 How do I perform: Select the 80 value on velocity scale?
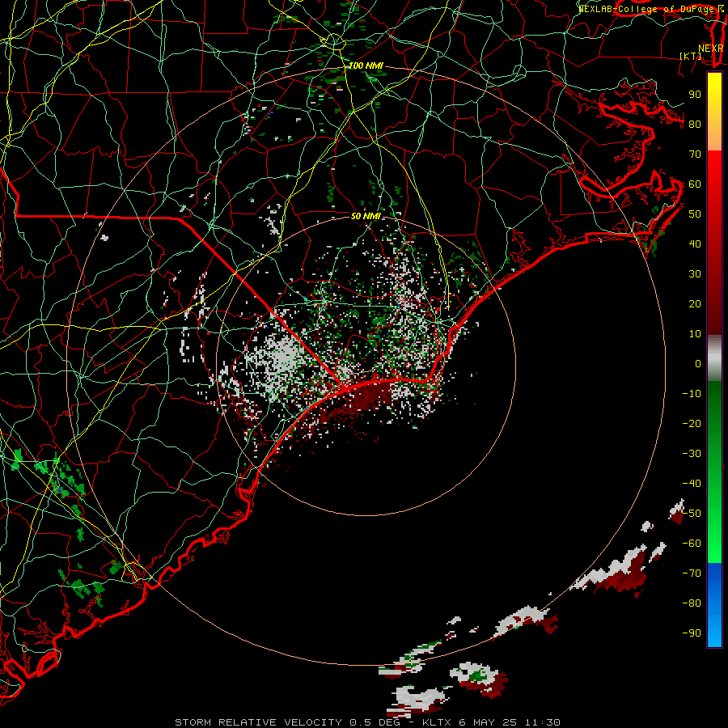(x=695, y=125)
